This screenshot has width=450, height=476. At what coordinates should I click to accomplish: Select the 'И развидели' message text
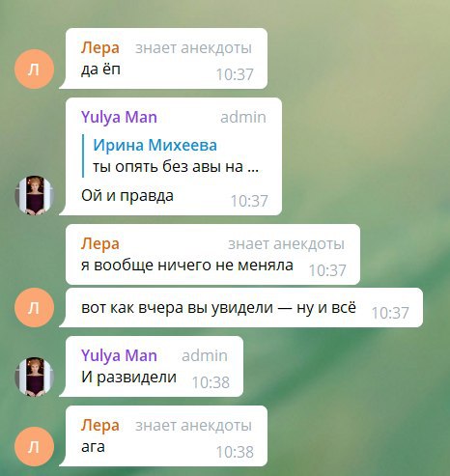click(128, 377)
